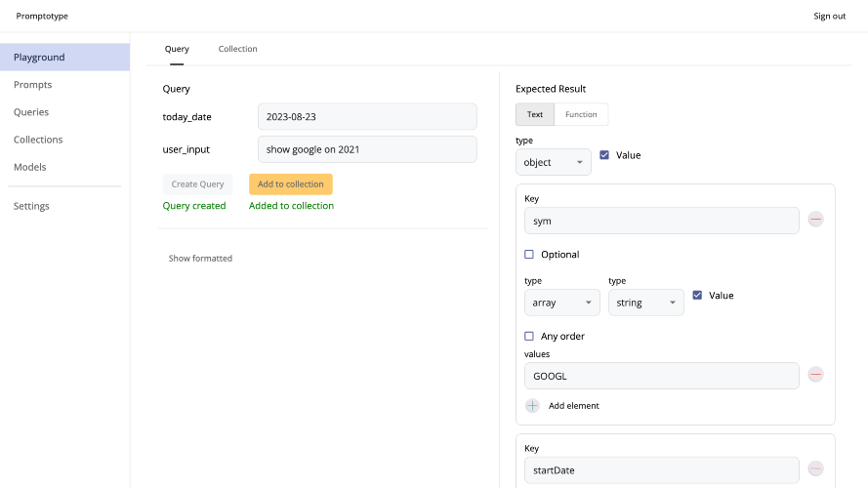Toggle the Value checkbox next to string type

[697, 296]
